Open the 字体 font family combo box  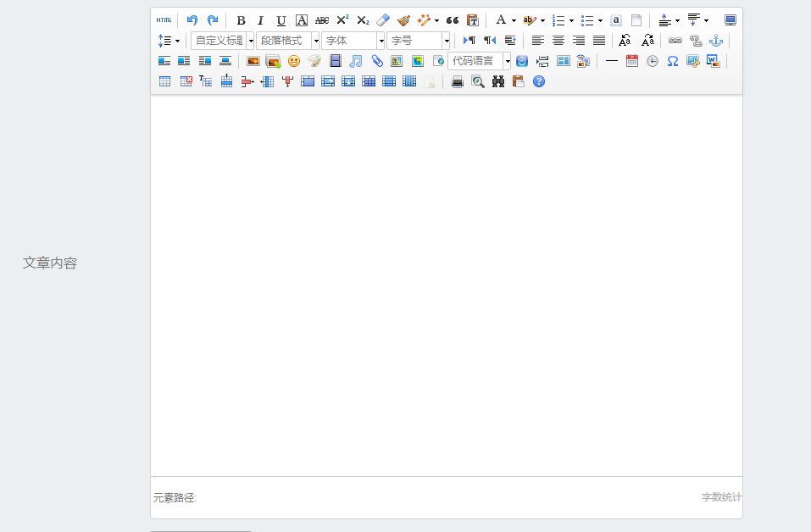(353, 41)
